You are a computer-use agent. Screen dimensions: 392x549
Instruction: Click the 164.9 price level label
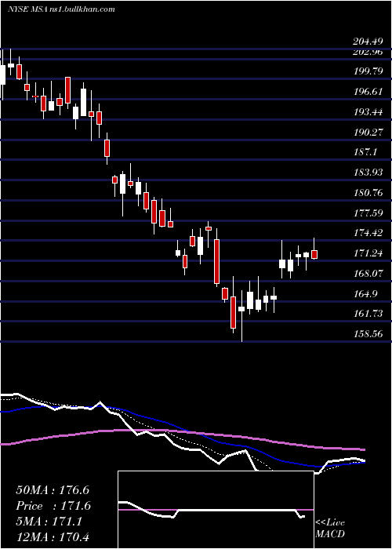[x=365, y=293]
